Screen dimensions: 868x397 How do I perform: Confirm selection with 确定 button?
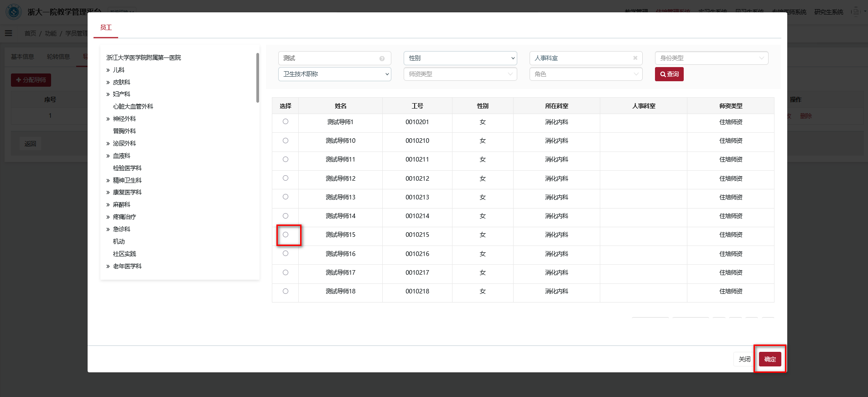[x=770, y=359]
